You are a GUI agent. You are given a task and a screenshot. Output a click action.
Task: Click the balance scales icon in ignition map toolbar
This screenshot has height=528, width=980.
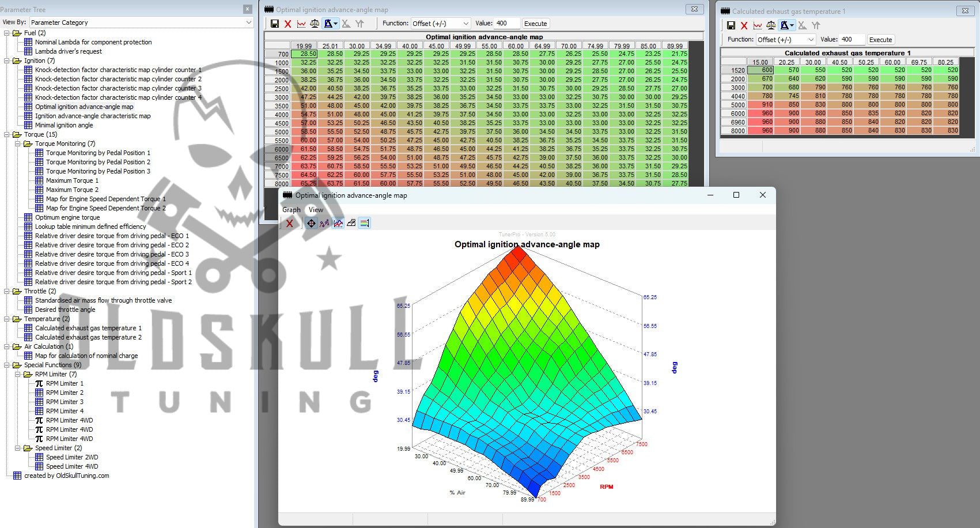pos(315,24)
